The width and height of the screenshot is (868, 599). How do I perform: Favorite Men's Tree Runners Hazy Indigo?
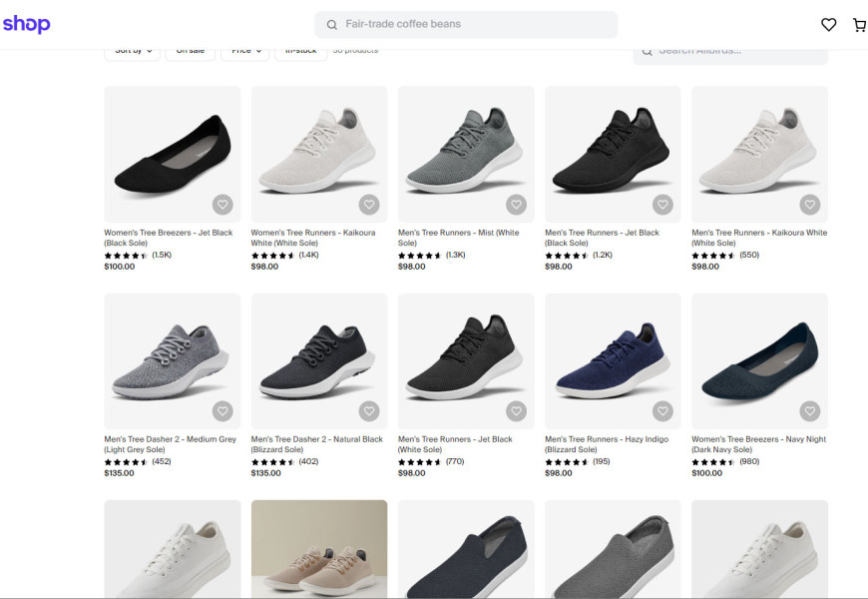662,411
